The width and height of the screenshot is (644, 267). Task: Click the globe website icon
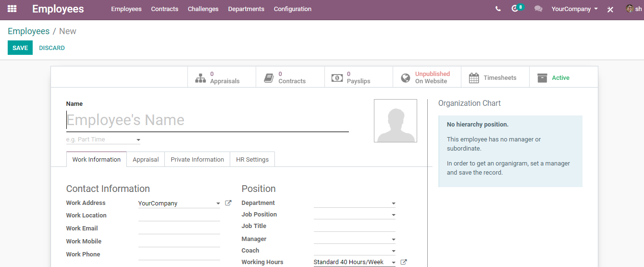point(406,78)
